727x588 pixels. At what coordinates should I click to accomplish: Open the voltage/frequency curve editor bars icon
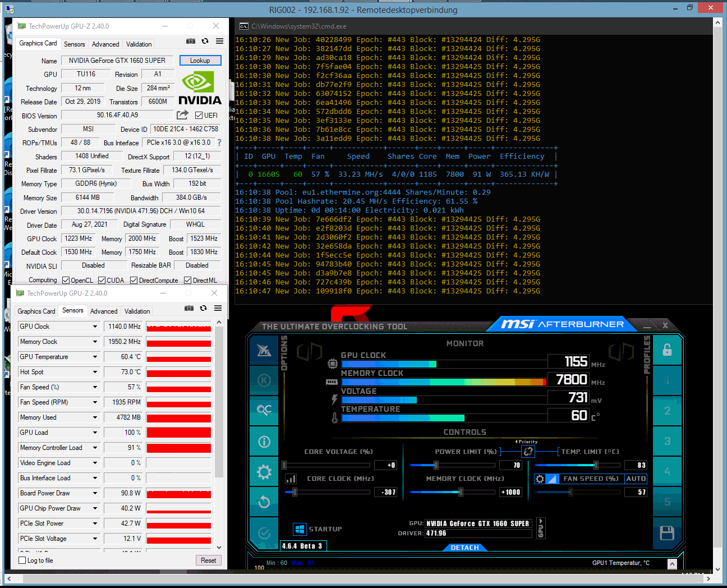tap(291, 479)
